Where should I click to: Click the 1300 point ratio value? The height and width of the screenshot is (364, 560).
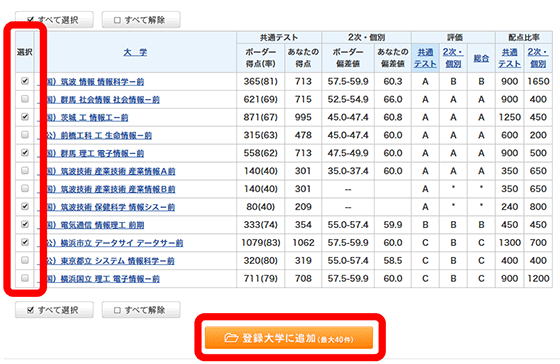click(510, 243)
